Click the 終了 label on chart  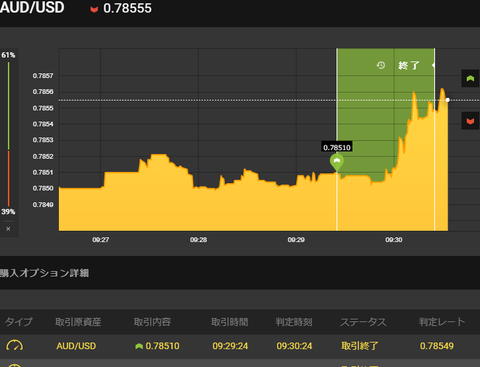coord(409,65)
